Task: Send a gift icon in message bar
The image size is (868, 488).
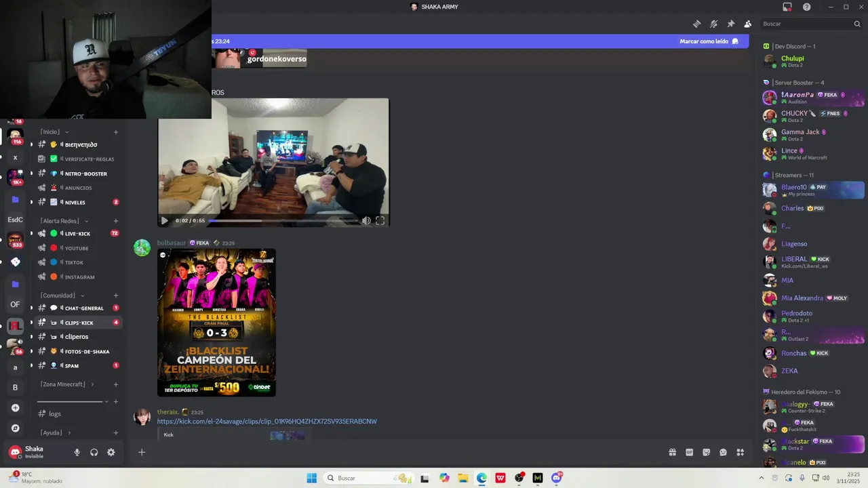Action: coord(672,452)
